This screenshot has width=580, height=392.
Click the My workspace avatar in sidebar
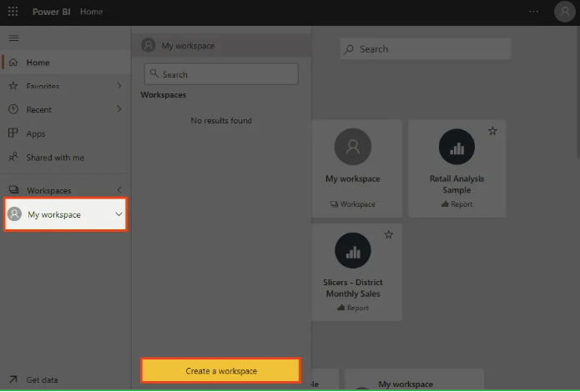tap(14, 214)
